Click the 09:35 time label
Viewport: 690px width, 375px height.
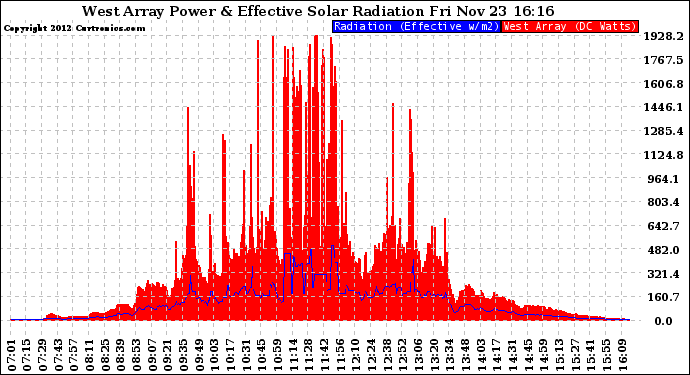pyautogui.click(x=184, y=355)
